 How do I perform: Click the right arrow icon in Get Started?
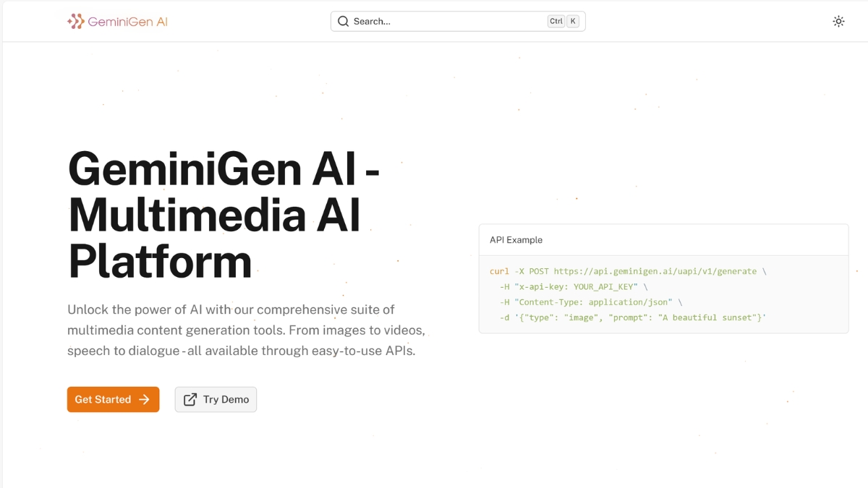(x=145, y=400)
